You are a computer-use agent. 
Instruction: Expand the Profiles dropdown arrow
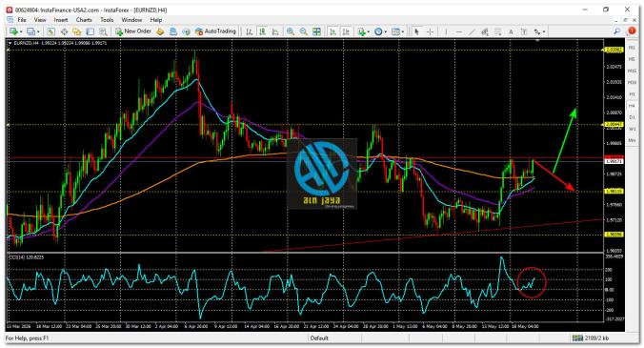point(38,31)
